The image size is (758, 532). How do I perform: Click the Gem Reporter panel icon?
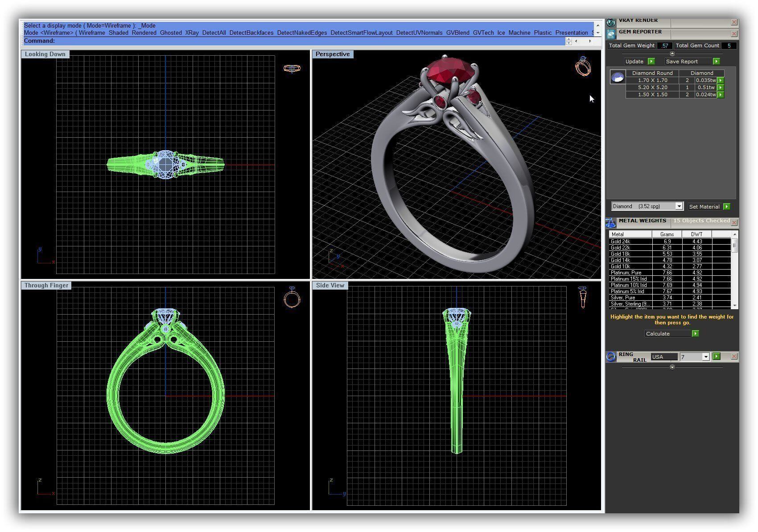611,33
